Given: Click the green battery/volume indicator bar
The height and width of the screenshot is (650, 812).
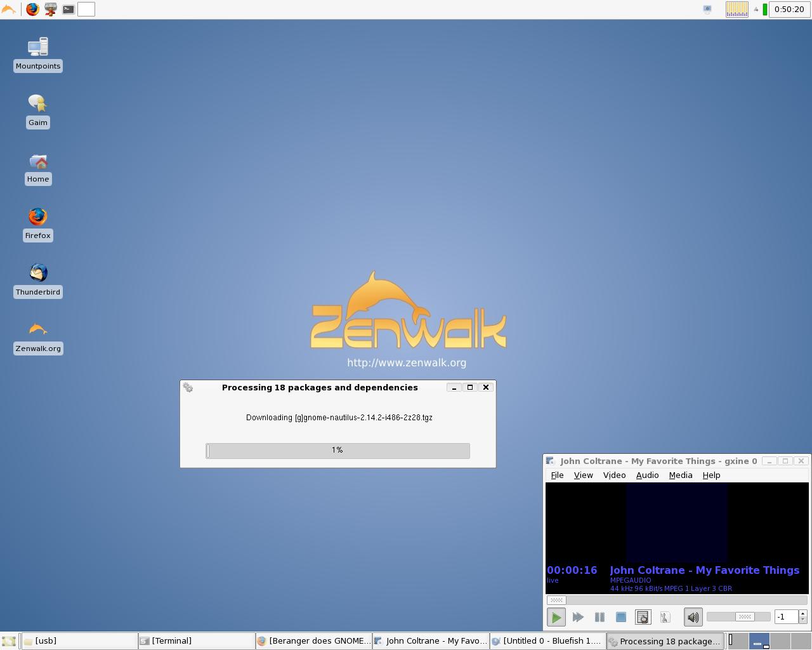Looking at the screenshot, I should click(765, 9).
